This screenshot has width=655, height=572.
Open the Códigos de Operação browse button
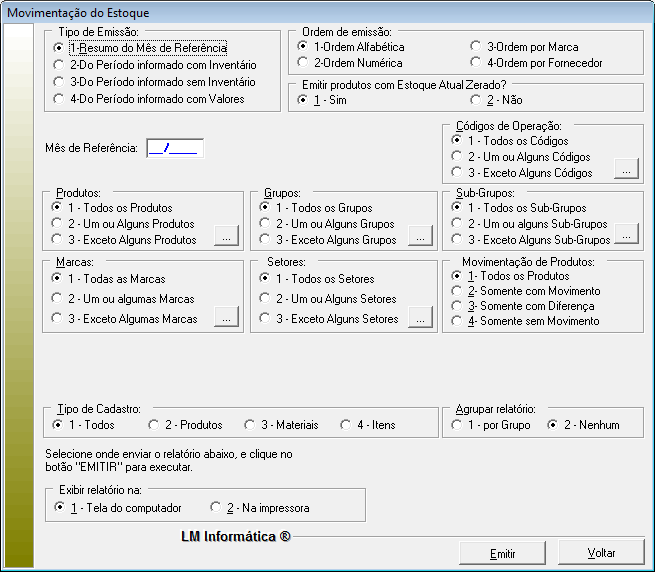tap(626, 169)
